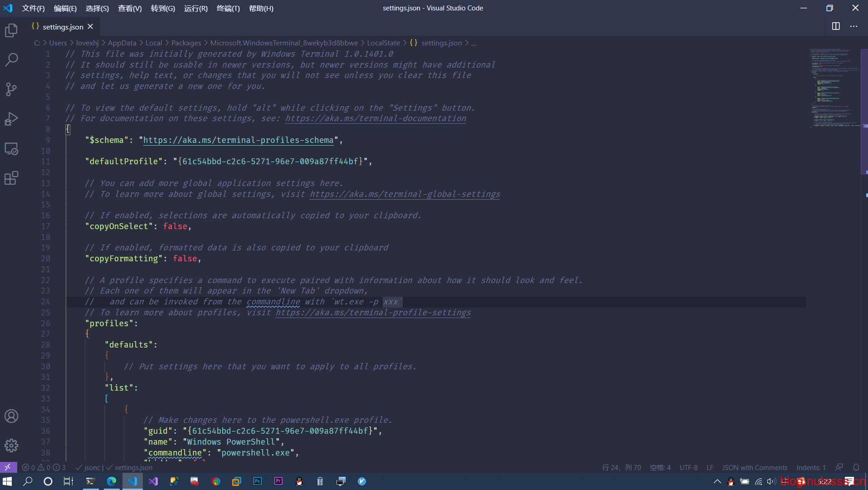Screen dimensions: 868x490
Task: Select the settings.json editor tab
Action: click(x=63, y=27)
